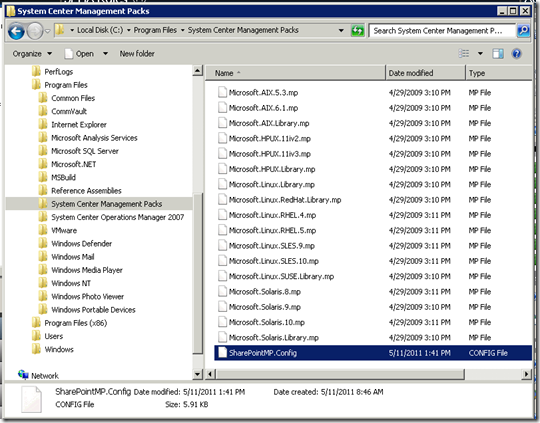Click Program Files breadcrumb in address bar
Image resolution: width=540 pixels, height=423 pixels.
[x=155, y=30]
